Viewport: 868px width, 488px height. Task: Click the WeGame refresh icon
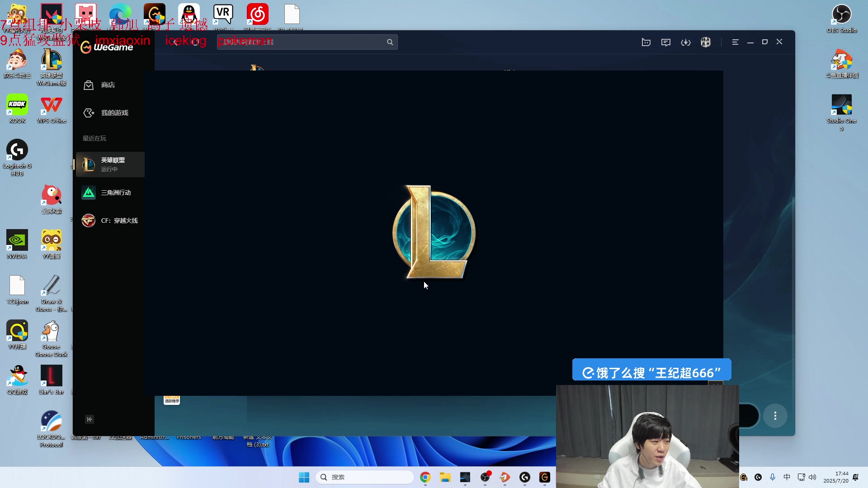[195, 42]
